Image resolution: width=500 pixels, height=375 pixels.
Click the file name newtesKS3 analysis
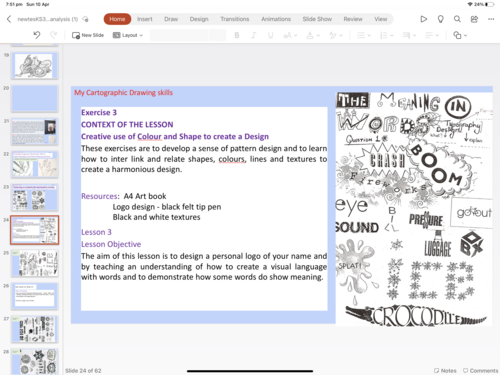point(48,19)
